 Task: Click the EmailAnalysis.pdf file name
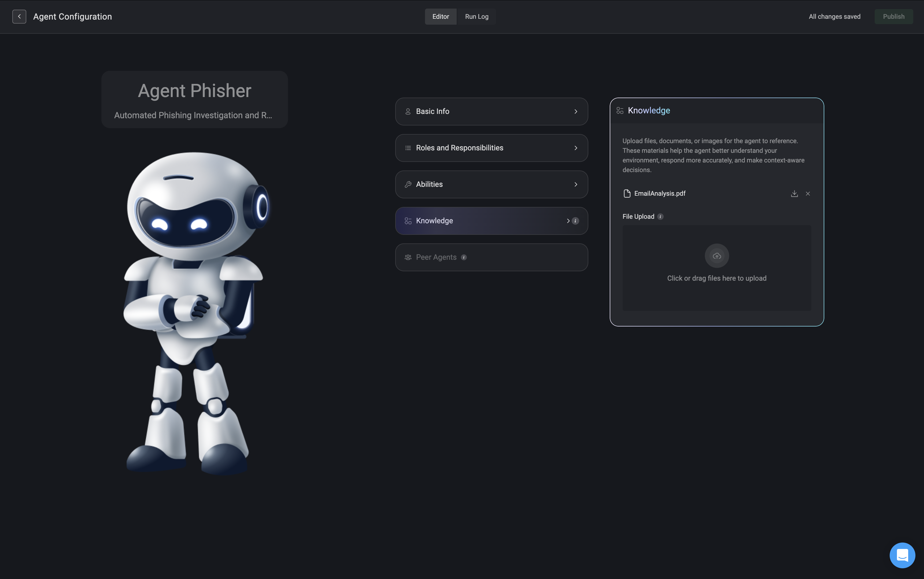660,194
